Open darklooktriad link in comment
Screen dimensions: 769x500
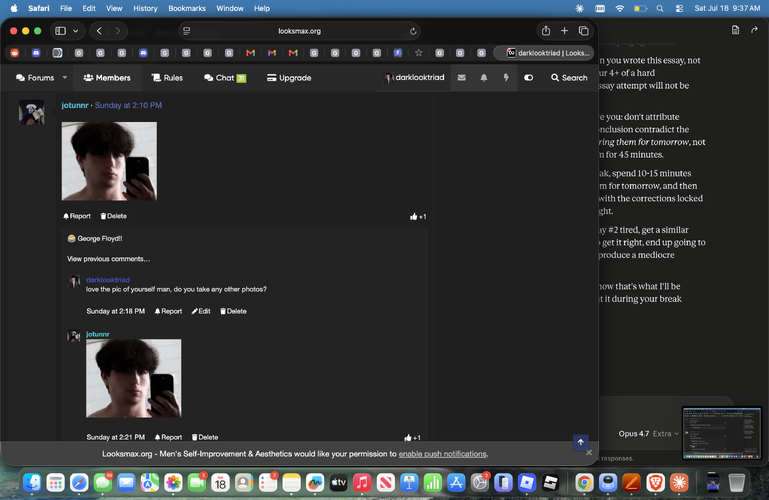[x=108, y=279]
